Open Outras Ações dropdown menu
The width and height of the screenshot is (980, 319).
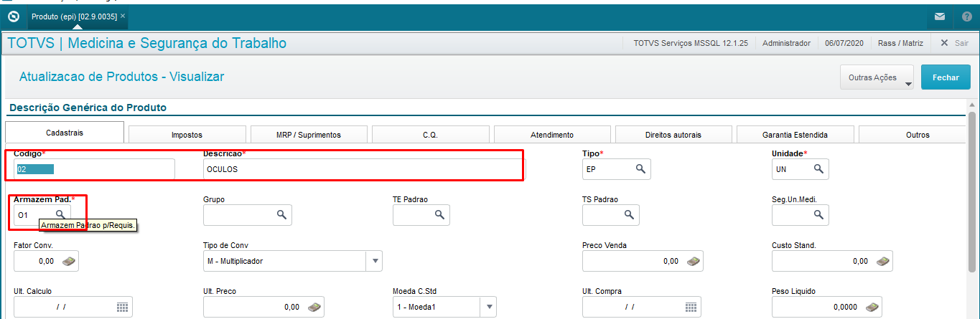coord(877,77)
